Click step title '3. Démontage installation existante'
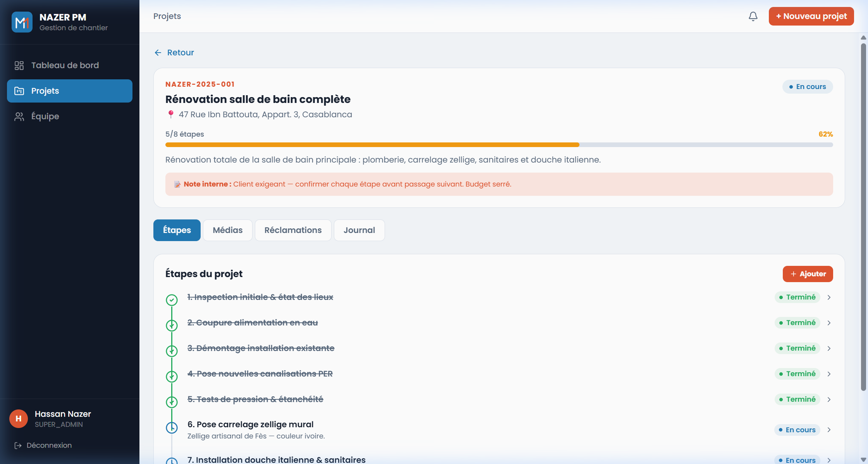The image size is (868, 464). click(261, 348)
